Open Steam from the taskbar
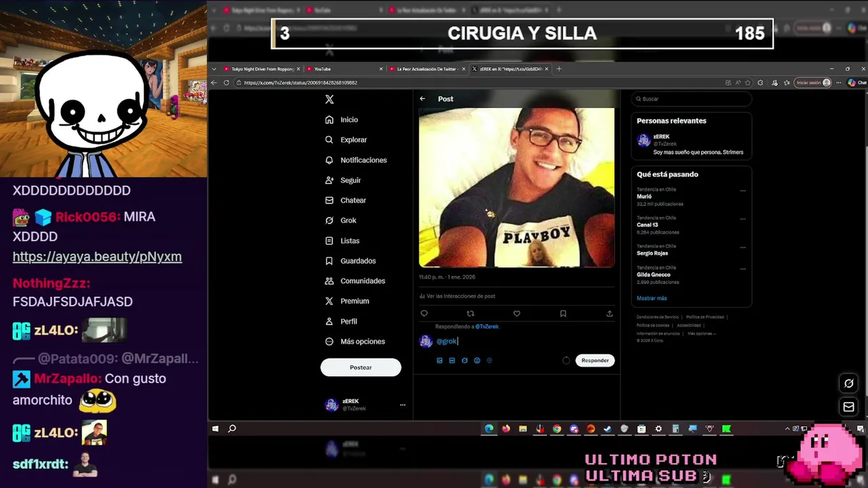 click(608, 428)
